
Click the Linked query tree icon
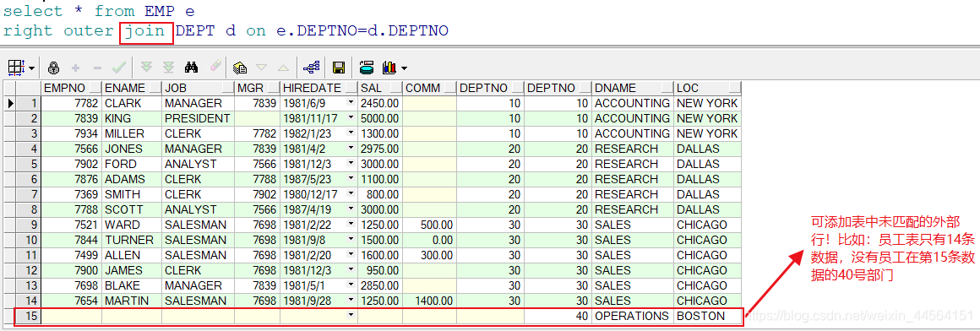(311, 67)
